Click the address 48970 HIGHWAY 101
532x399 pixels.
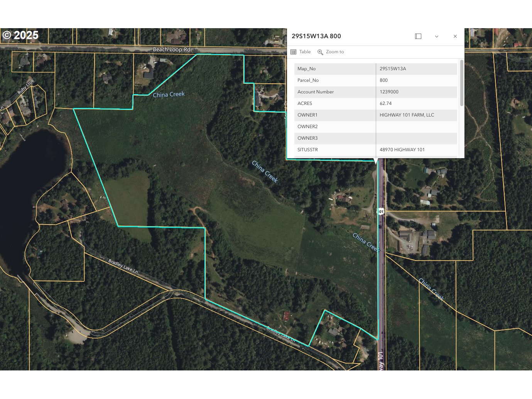402,150
